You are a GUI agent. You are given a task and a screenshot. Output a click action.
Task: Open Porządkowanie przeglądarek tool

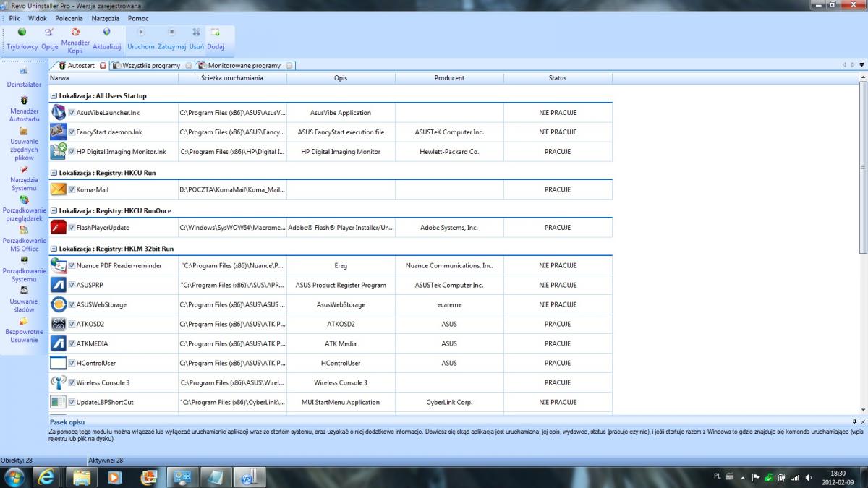coord(24,209)
